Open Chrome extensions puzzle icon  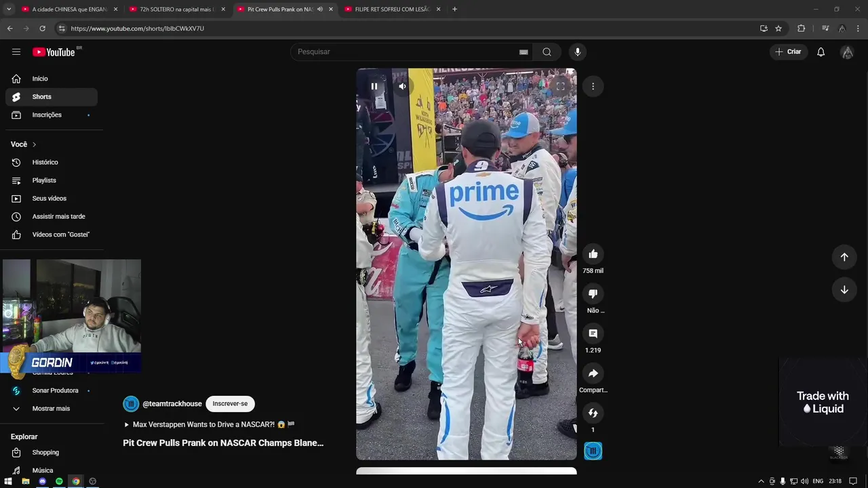pos(802,28)
